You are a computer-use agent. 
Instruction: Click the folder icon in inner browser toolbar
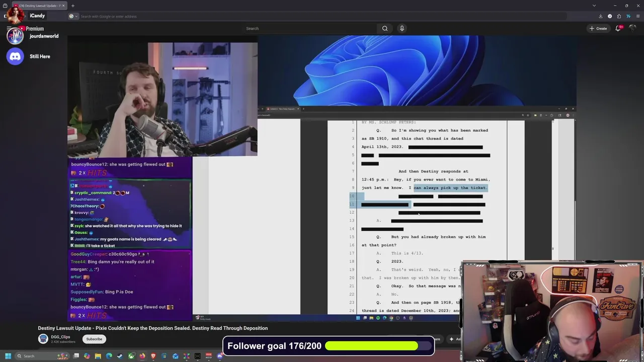point(535,115)
